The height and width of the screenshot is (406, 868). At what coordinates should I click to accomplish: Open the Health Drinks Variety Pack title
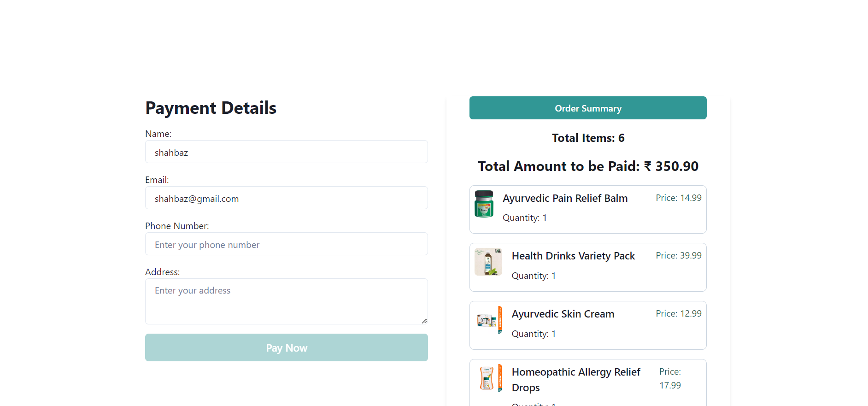[x=573, y=256]
